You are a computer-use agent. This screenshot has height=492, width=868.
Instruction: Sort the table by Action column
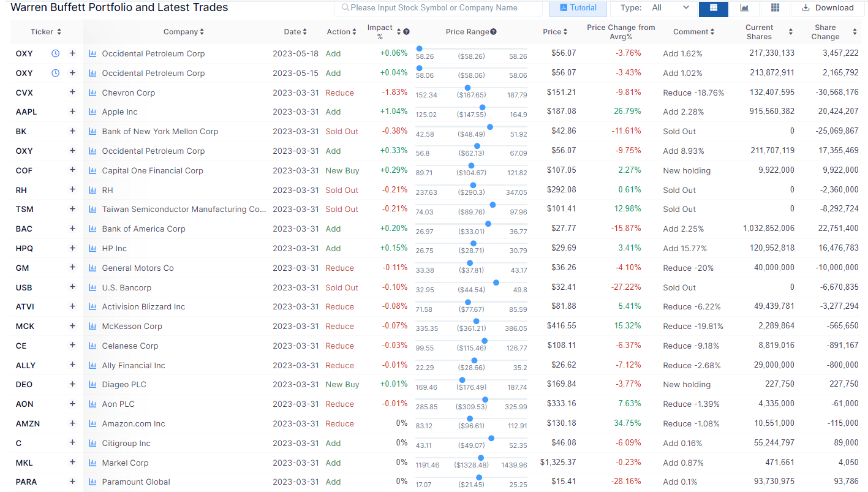tap(342, 32)
